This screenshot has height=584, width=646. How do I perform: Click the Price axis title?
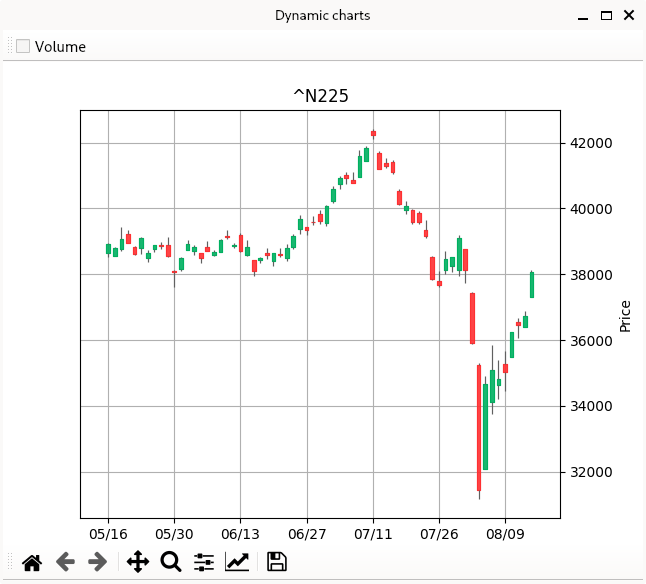coord(625,316)
